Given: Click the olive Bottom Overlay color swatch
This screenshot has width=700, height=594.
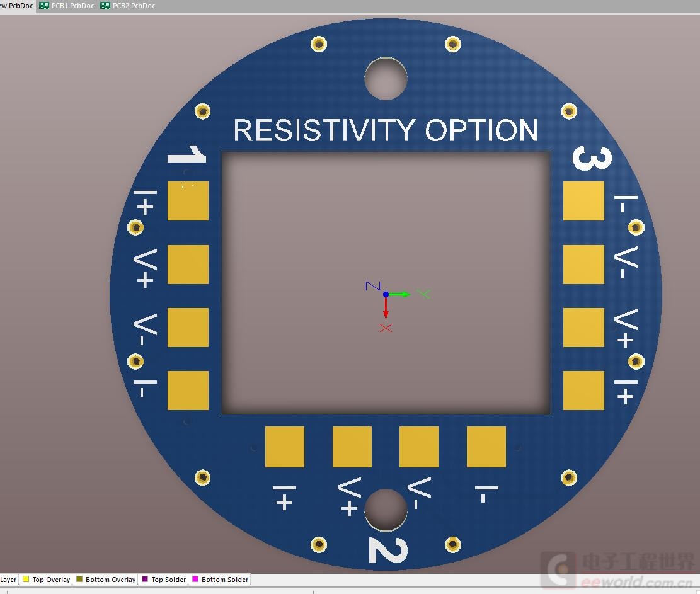Looking at the screenshot, I should pyautogui.click(x=79, y=580).
